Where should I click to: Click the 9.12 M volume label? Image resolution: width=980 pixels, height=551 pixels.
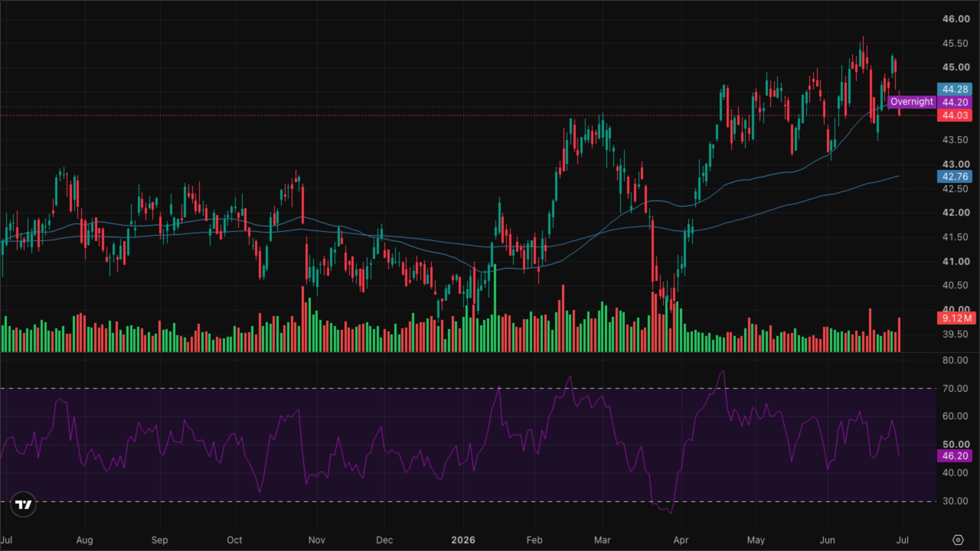pyautogui.click(x=956, y=318)
